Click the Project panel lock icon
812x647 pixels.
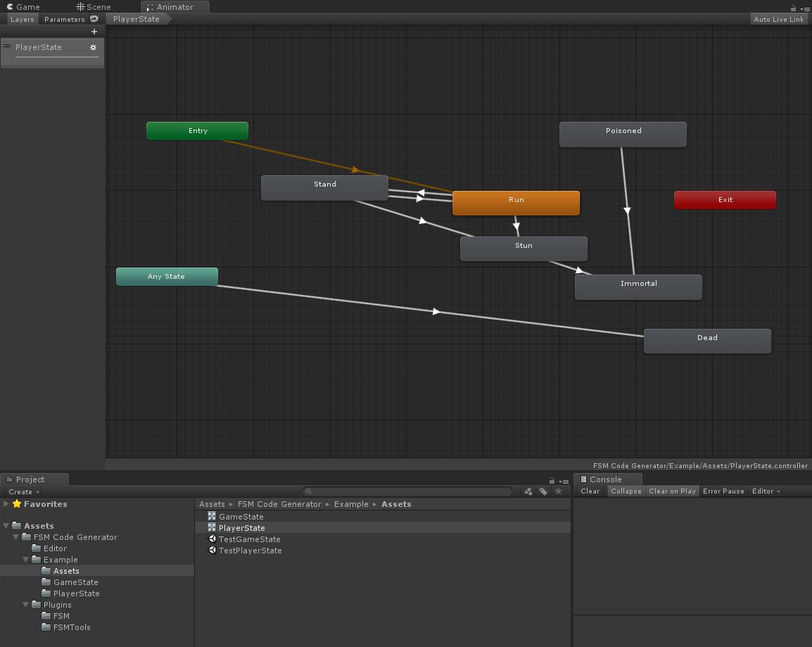(552, 480)
